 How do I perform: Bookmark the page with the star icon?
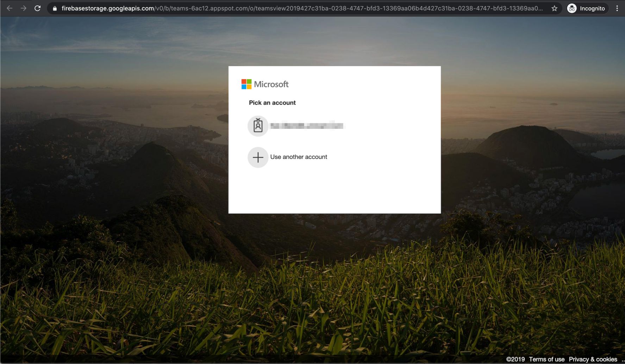click(x=554, y=8)
